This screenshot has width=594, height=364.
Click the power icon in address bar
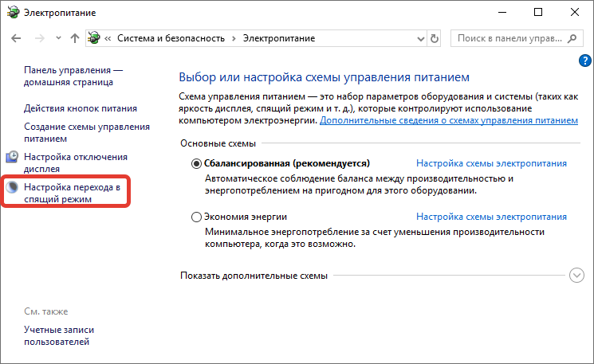point(94,38)
